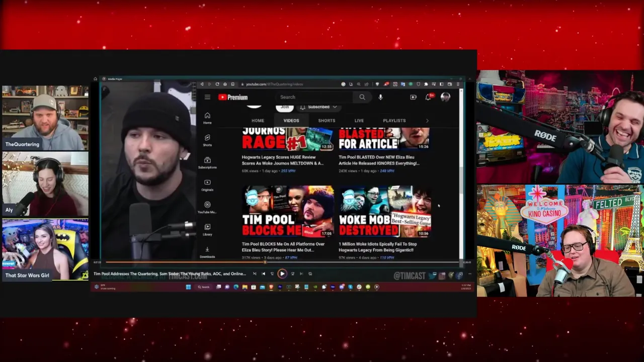The width and height of the screenshot is (644, 362).
Task: Click the YouTube Premium logo
Action: [233, 97]
